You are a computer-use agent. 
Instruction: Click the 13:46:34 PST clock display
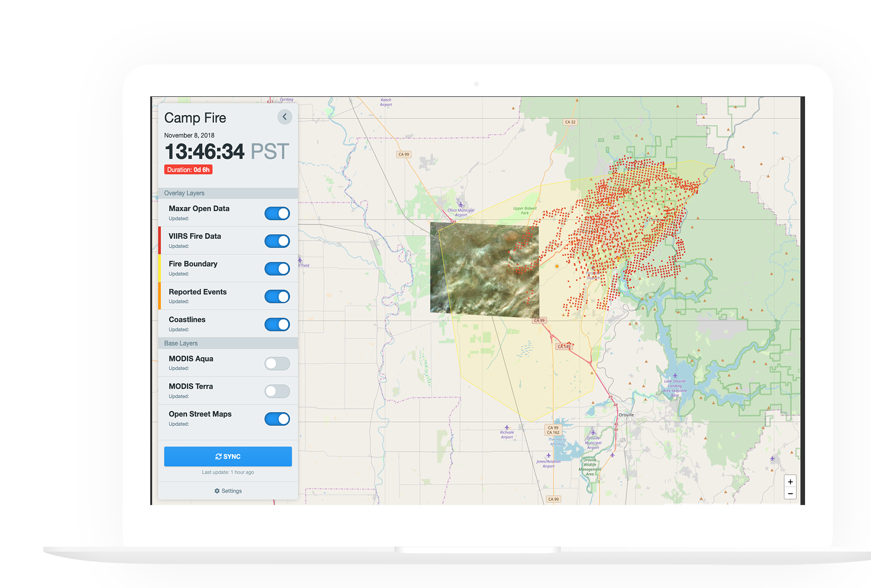click(227, 151)
